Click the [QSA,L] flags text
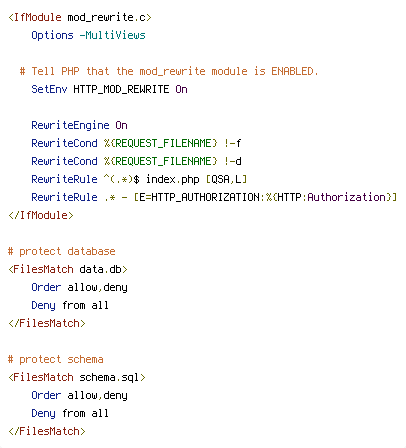This screenshot has width=406, height=448. pos(226,179)
